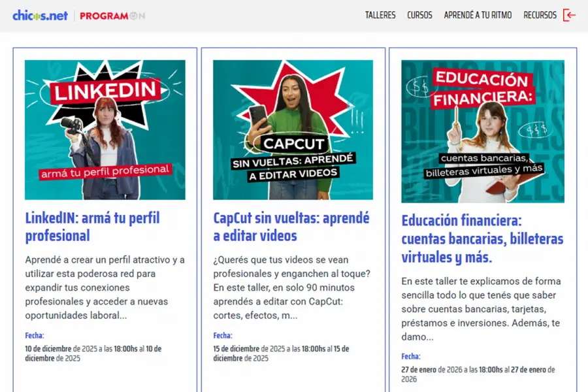Click the chicos.net logo
588x392 pixels.
tap(39, 15)
